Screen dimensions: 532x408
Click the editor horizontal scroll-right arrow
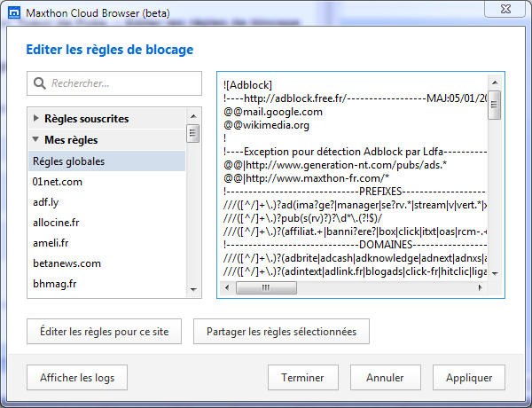(480, 288)
